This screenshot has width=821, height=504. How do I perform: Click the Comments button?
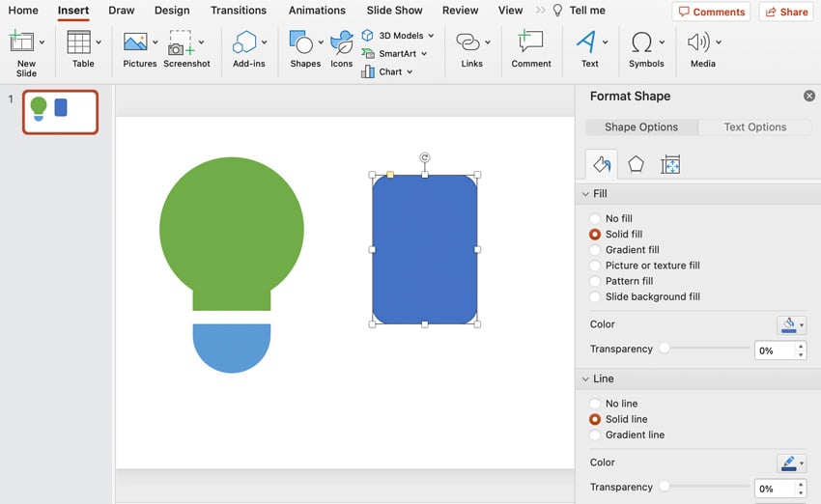(712, 12)
